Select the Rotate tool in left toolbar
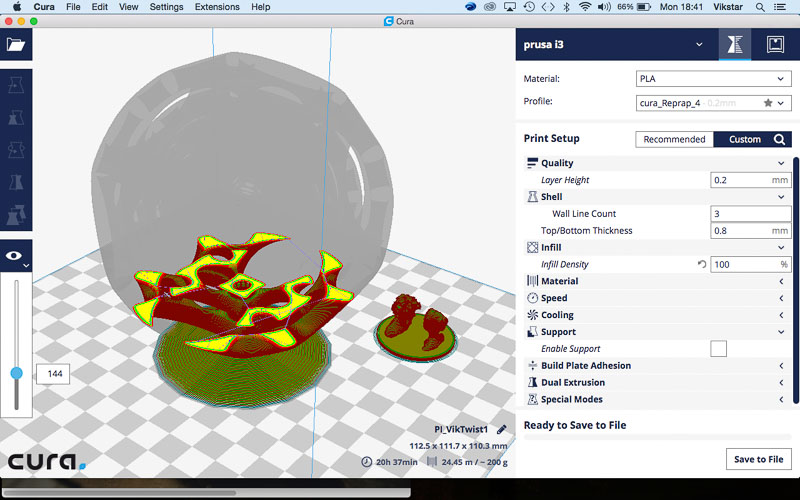 (16, 150)
